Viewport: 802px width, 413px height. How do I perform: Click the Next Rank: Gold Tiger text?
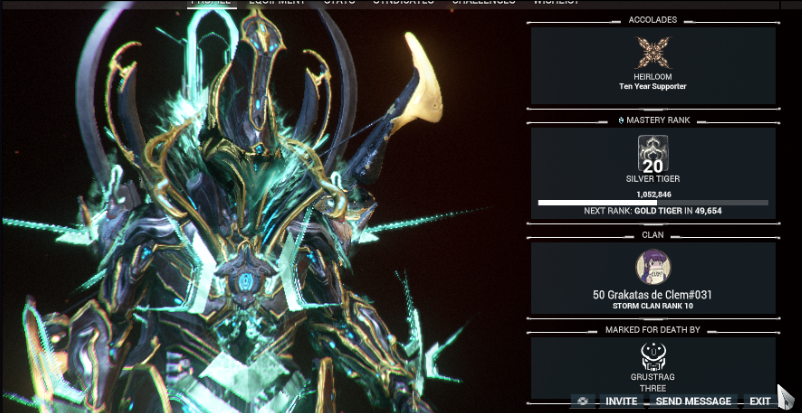coord(653,211)
